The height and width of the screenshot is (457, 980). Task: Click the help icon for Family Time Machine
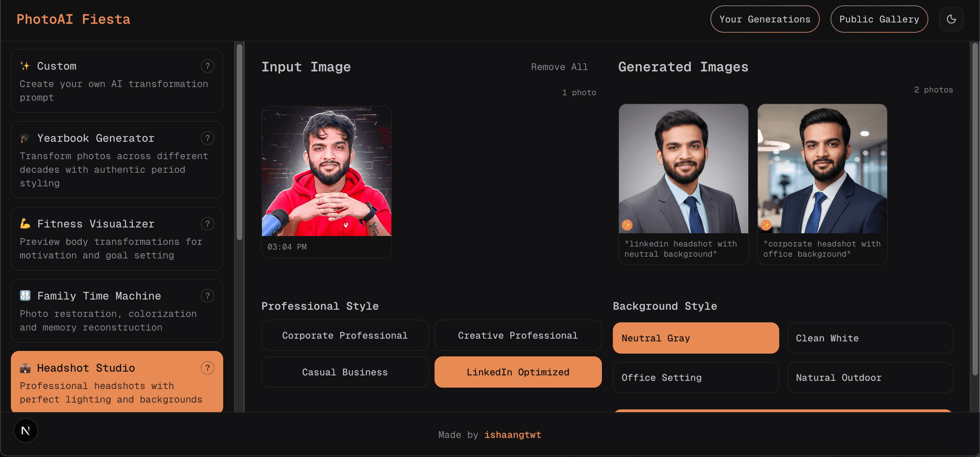[x=207, y=296]
